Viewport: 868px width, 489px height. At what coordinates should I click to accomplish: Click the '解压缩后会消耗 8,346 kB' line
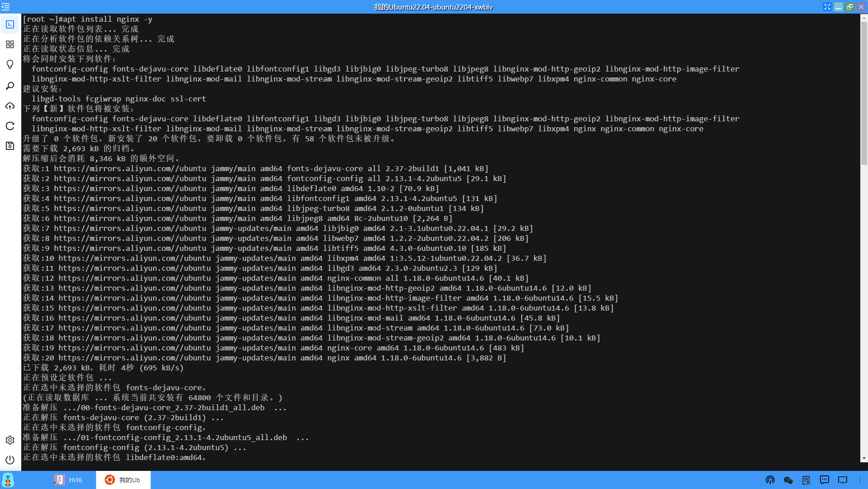[x=102, y=158]
